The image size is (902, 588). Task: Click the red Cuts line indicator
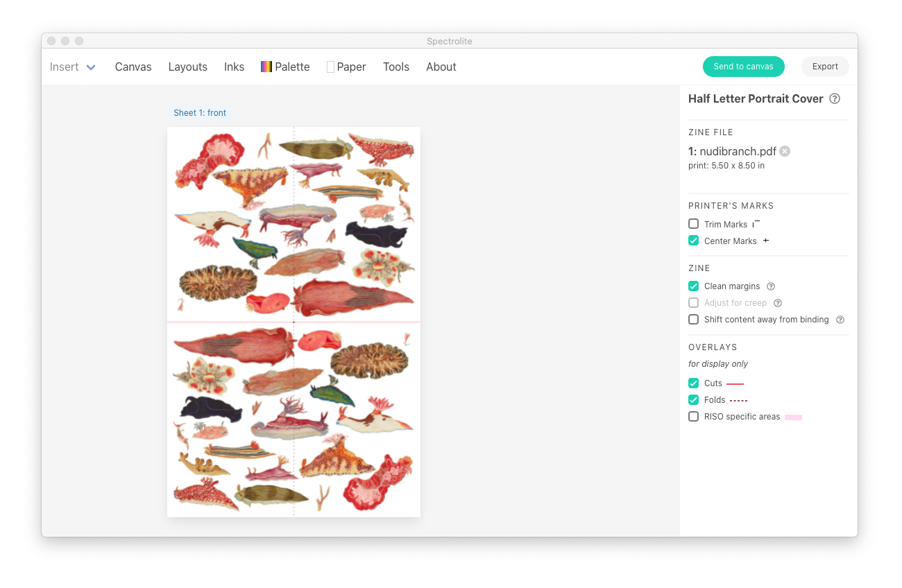point(735,383)
